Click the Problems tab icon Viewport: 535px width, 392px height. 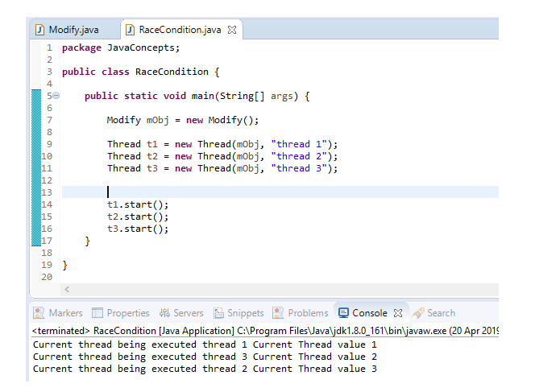click(x=279, y=313)
